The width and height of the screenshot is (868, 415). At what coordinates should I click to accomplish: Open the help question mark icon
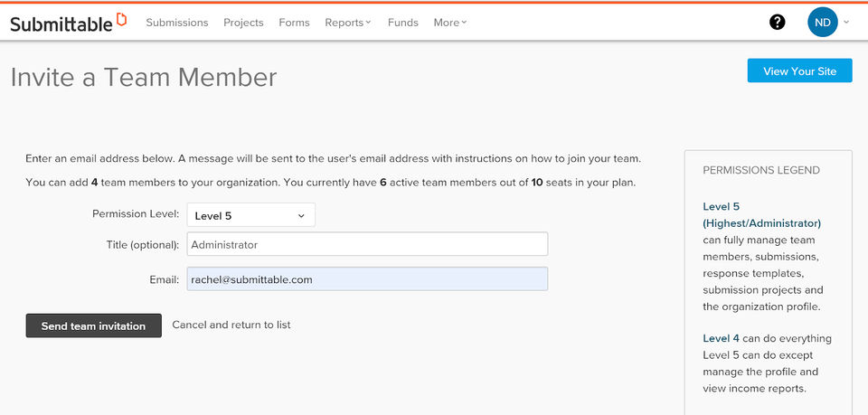(x=778, y=23)
